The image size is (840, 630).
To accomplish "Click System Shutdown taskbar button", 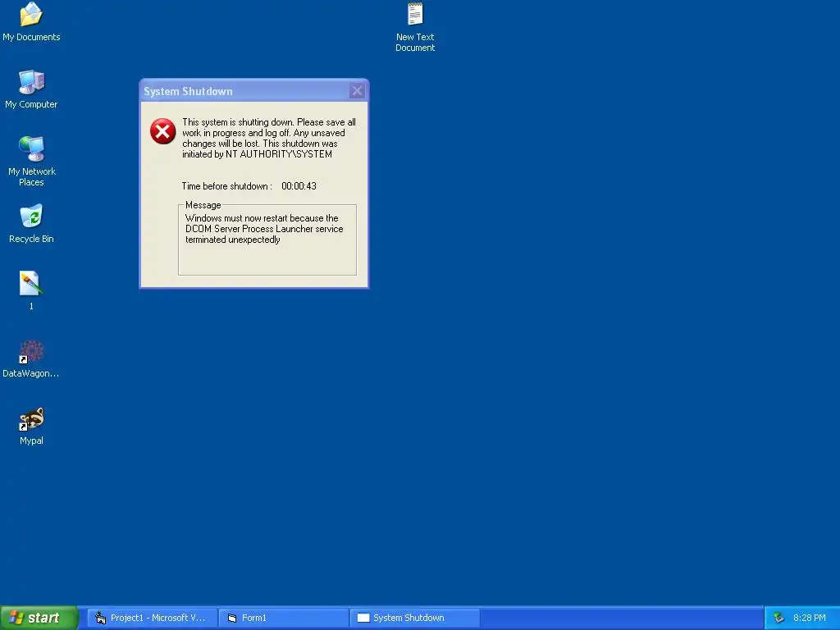I will [x=415, y=618].
